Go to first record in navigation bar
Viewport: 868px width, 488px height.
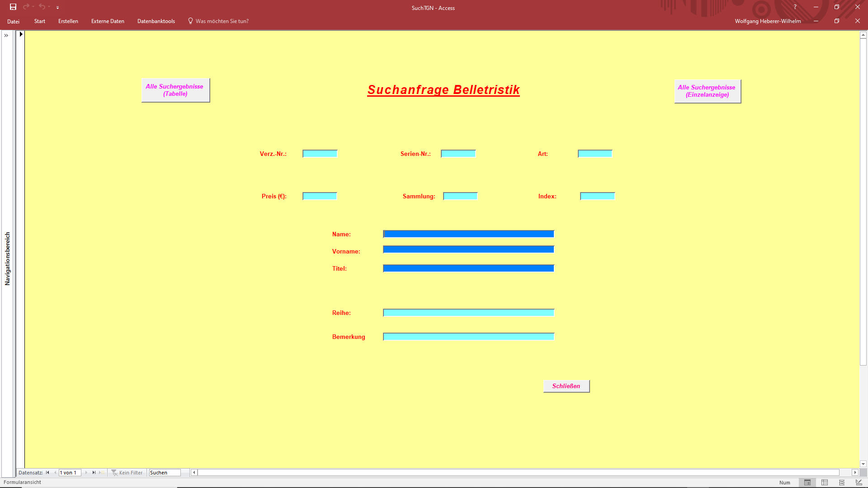pos(47,473)
